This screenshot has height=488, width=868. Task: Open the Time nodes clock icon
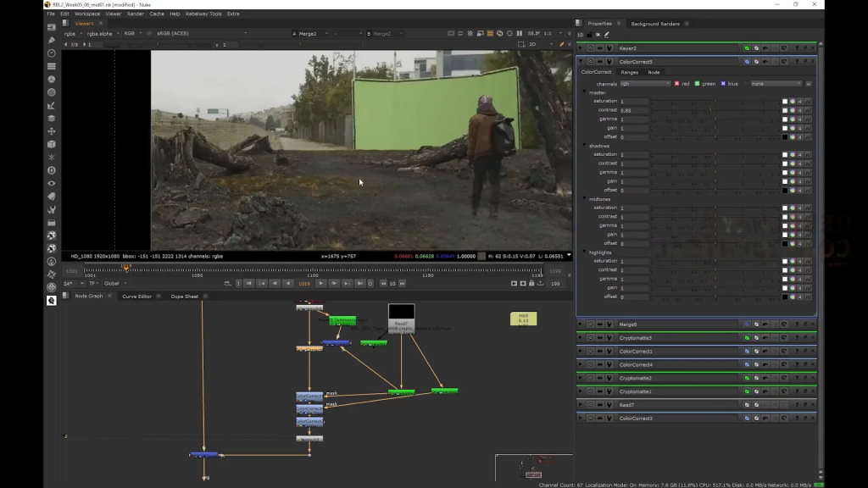pyautogui.click(x=52, y=53)
